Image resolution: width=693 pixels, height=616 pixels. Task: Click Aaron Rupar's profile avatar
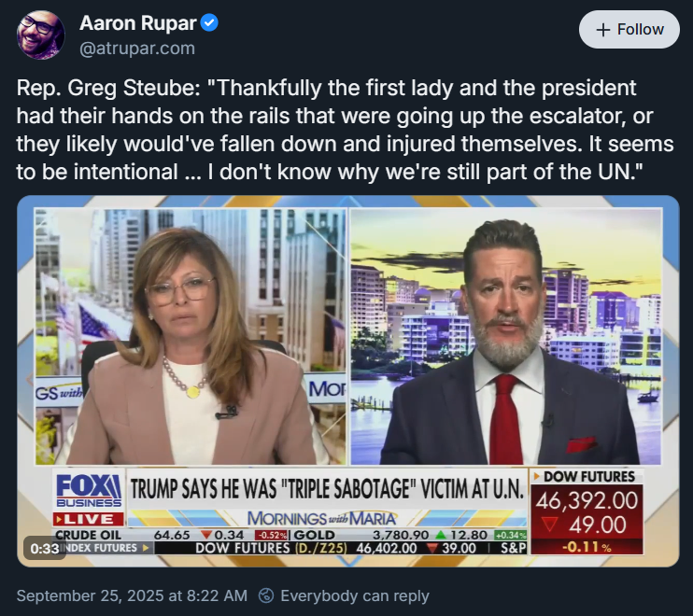41,35
